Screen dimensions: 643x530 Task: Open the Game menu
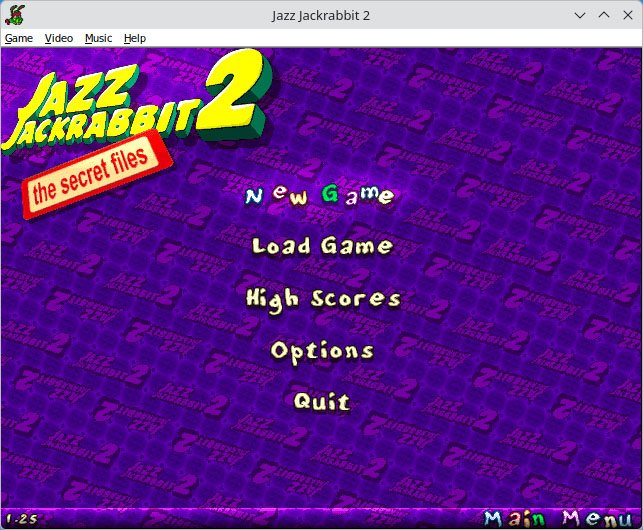pyautogui.click(x=19, y=38)
